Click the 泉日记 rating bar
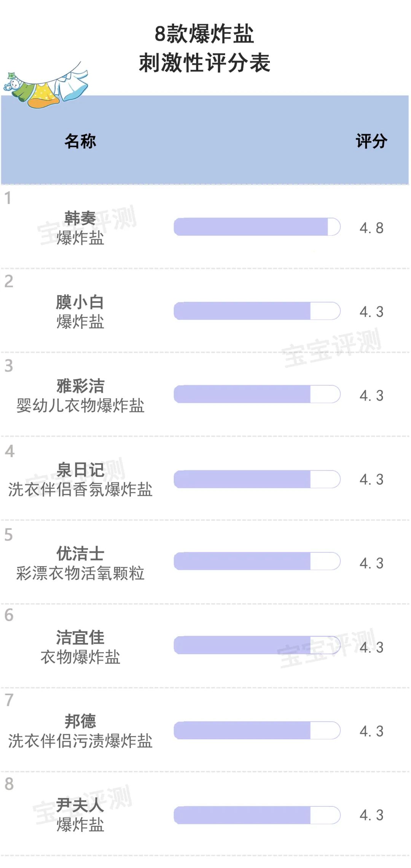This screenshot has height=868, width=411. pos(257,479)
